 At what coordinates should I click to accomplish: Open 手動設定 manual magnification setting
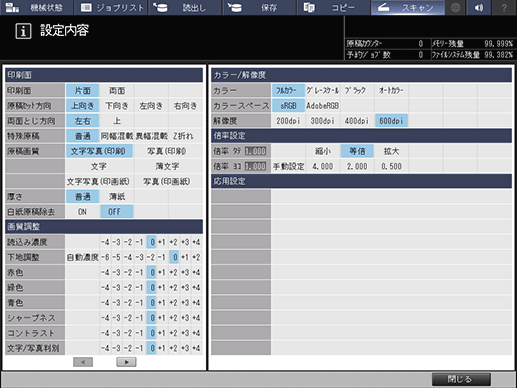pyautogui.click(x=288, y=166)
